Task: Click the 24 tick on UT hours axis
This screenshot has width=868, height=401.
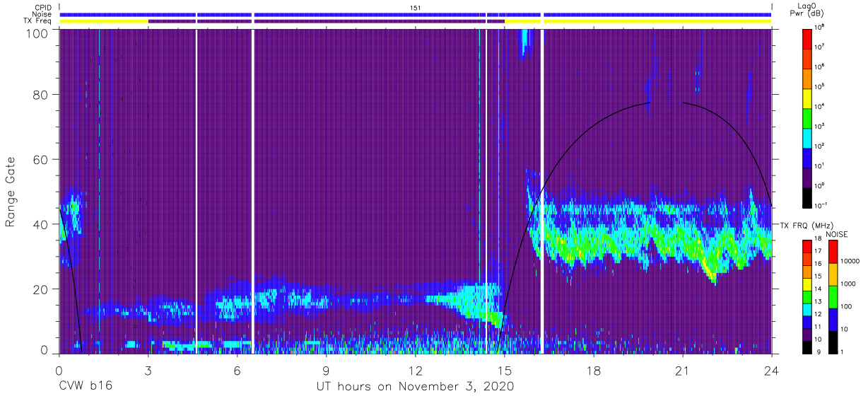Action: (772, 369)
